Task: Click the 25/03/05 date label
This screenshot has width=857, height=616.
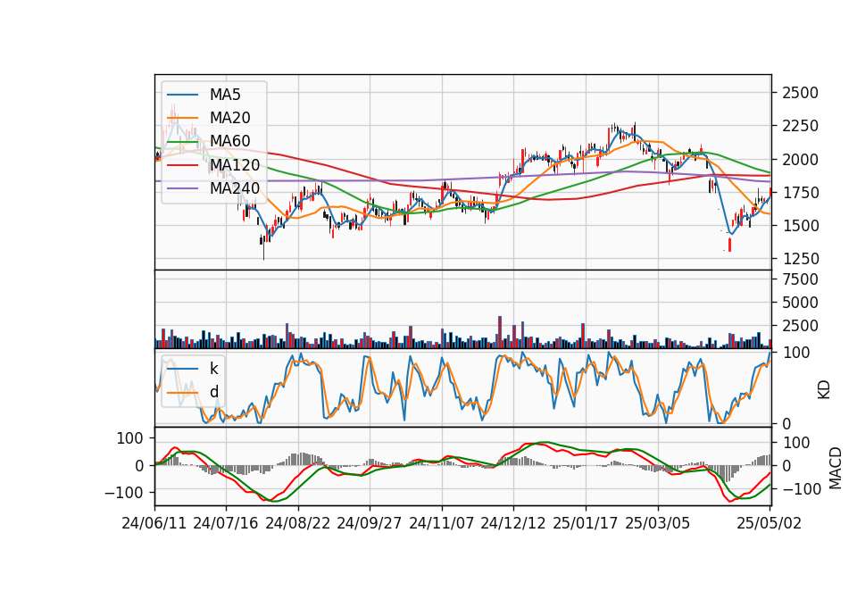Action: tap(658, 523)
